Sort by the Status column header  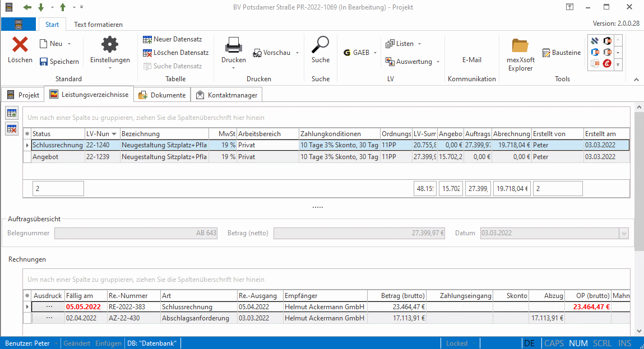pos(58,134)
